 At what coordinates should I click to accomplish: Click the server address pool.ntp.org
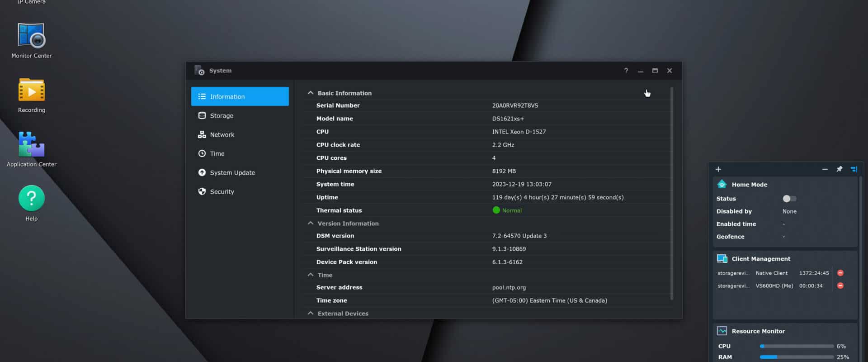pos(509,287)
